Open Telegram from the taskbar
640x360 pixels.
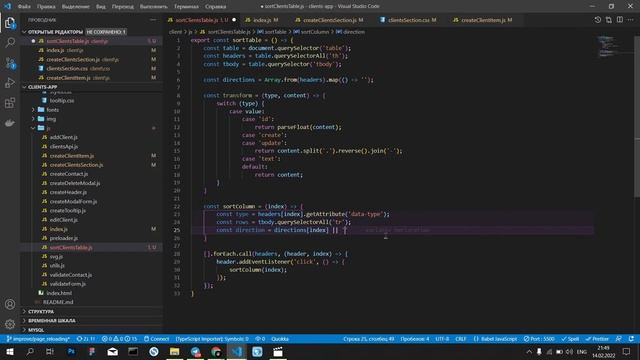click(x=195, y=352)
